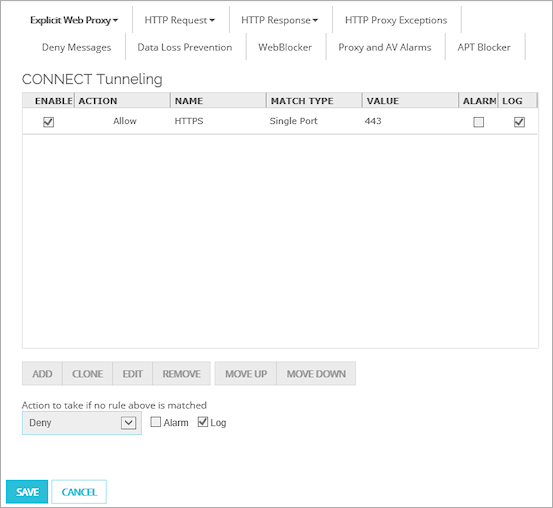Open the Deny default action dropdown
553x508 pixels.
click(x=82, y=423)
